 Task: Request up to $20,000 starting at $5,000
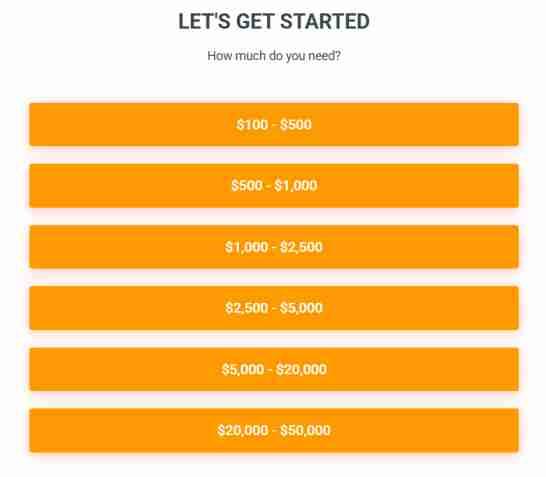point(274,369)
